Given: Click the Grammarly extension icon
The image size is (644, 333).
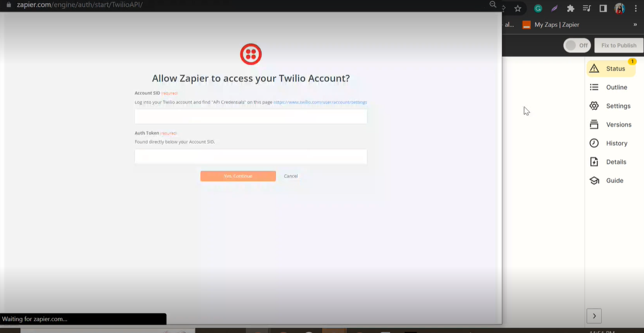Looking at the screenshot, I should tap(538, 8).
